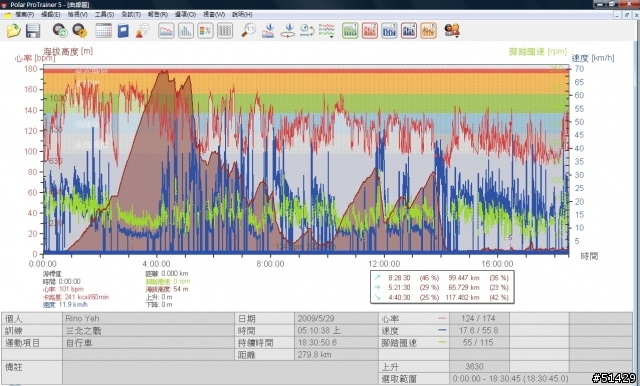Click the 時間 axis label
Screen dimensions: 640x386
tap(589, 256)
